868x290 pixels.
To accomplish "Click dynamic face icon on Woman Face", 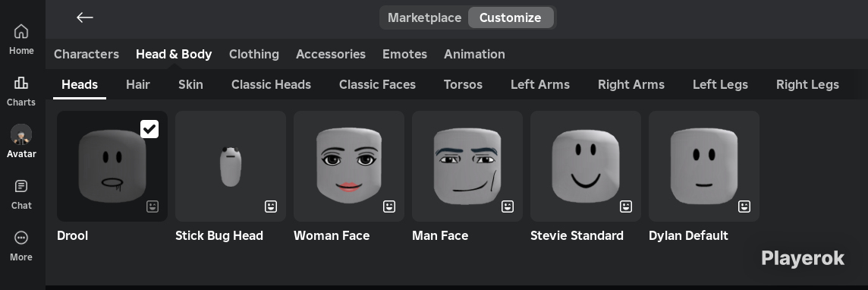I will (389, 206).
